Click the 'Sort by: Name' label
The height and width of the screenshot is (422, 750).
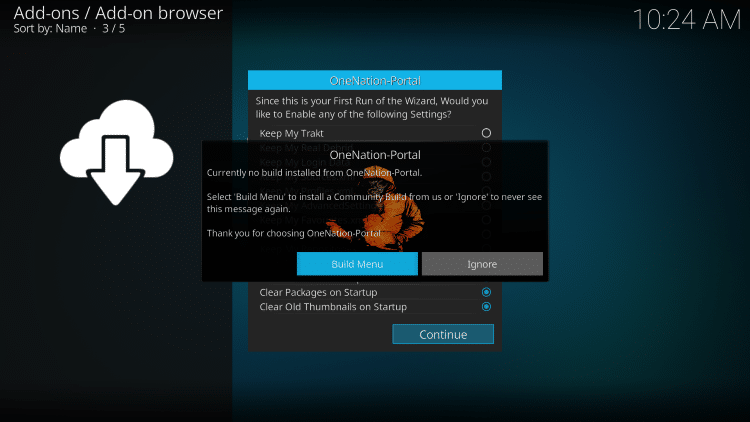[50, 29]
